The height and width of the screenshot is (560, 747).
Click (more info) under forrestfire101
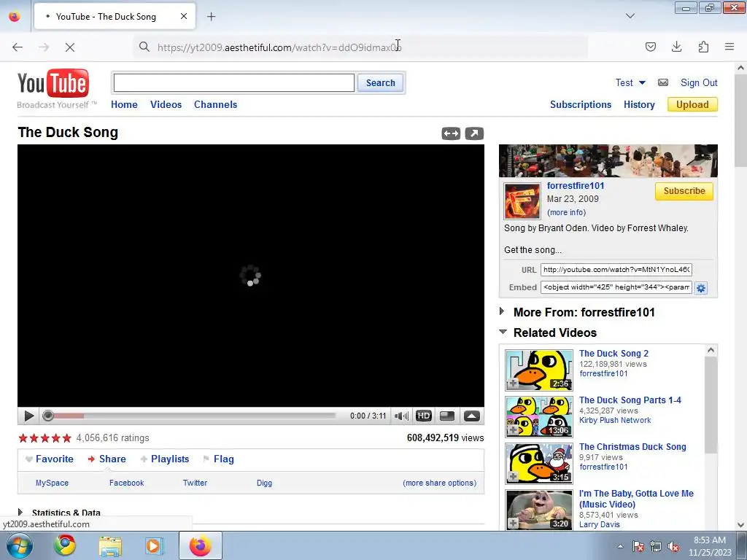tap(566, 212)
